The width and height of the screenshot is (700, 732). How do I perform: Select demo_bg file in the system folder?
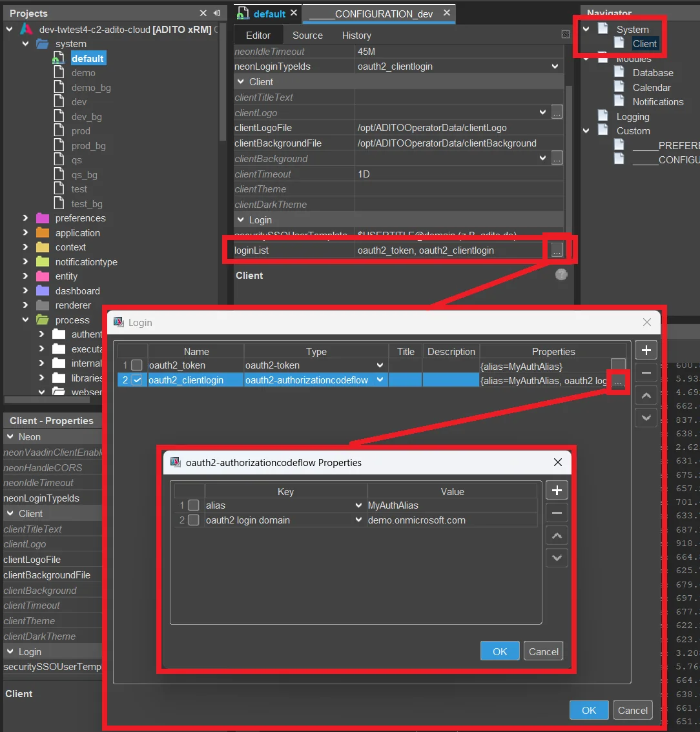click(90, 88)
